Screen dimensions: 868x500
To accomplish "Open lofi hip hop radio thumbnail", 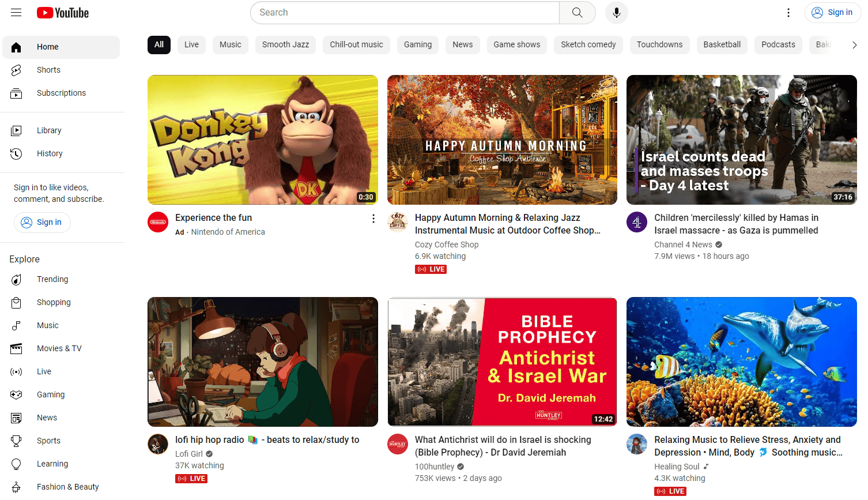I will pyautogui.click(x=263, y=362).
